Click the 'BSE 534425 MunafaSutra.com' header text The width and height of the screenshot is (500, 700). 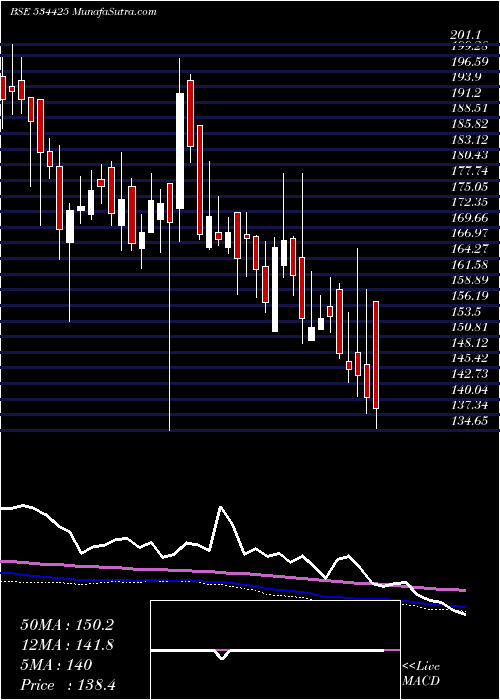(x=83, y=12)
